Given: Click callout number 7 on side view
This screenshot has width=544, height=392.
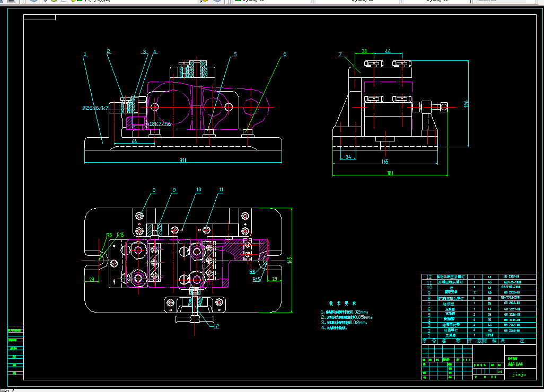Looking at the screenshot, I should pyautogui.click(x=340, y=54).
